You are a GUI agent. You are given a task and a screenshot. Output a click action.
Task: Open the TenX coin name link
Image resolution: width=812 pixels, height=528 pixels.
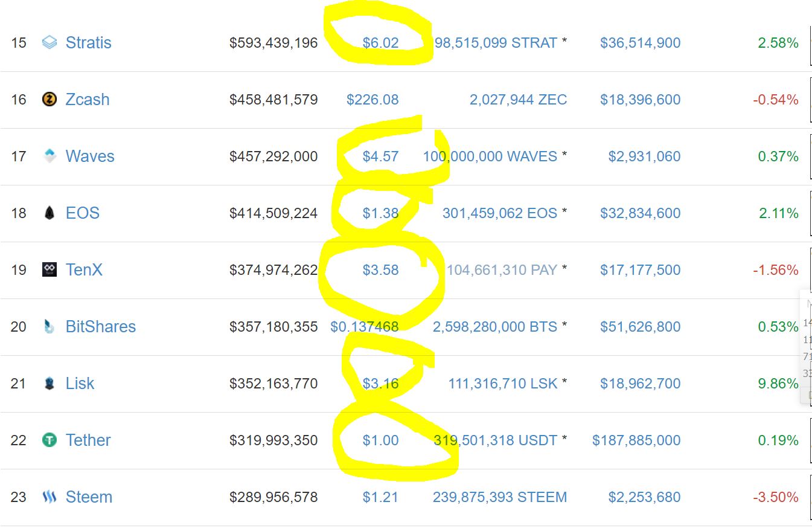click(x=84, y=270)
